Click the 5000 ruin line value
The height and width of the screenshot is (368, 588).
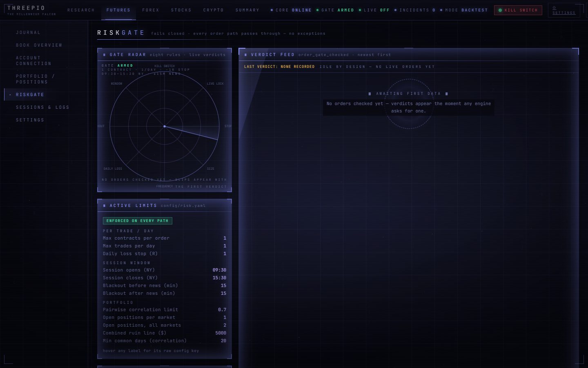point(221,333)
